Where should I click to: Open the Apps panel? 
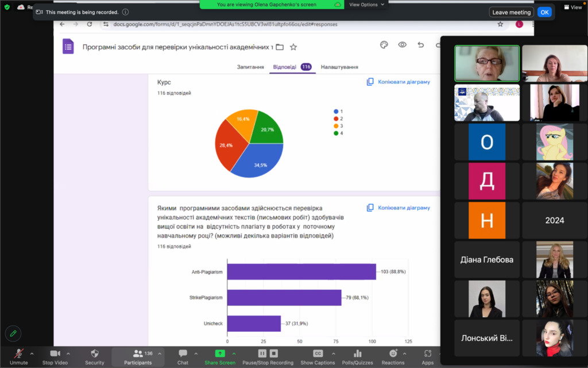(x=428, y=356)
